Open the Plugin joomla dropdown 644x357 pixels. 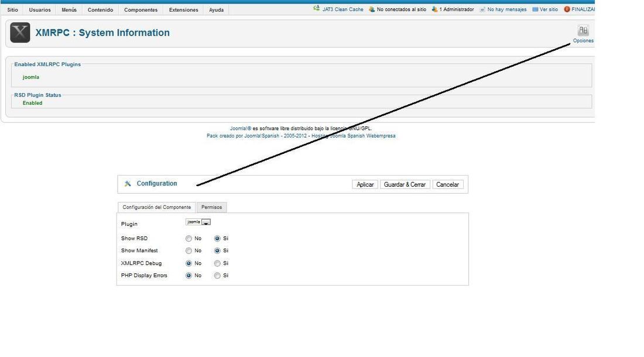click(x=198, y=222)
